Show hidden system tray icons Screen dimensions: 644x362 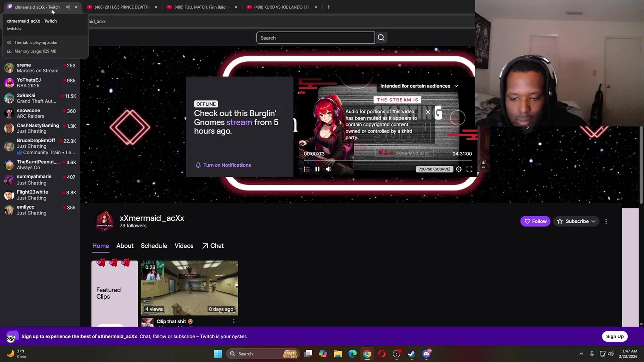[x=581, y=354]
